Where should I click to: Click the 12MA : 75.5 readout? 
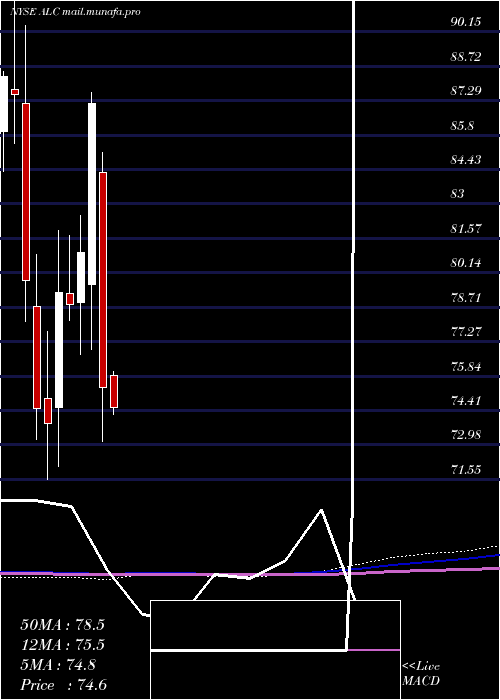click(62, 645)
